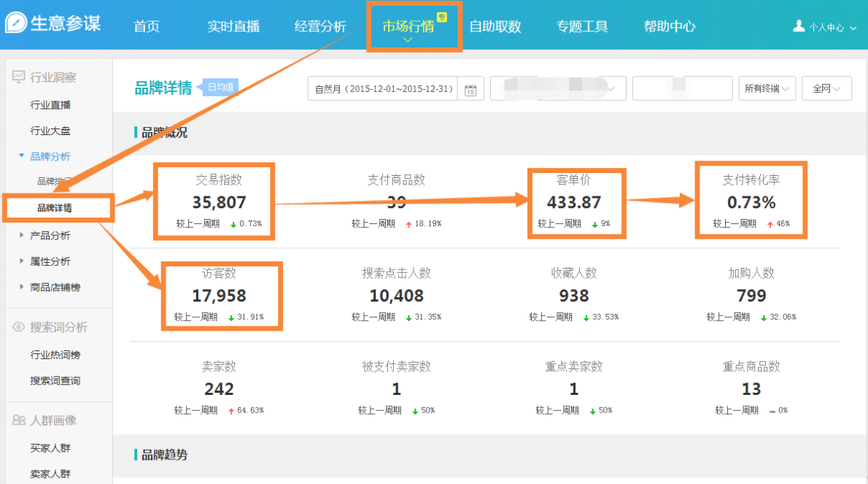The width and height of the screenshot is (868, 484).
Task: Open 行业直播 in the sidebar
Action: (x=50, y=104)
